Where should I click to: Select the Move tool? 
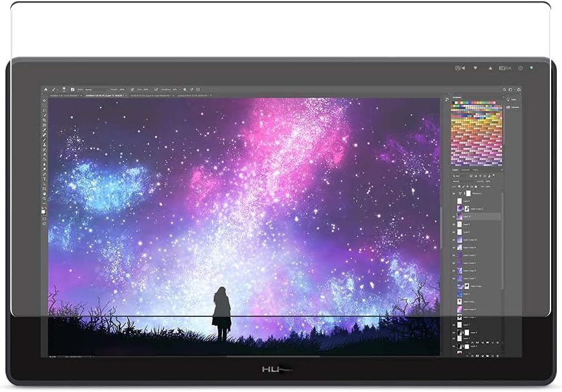44,101
